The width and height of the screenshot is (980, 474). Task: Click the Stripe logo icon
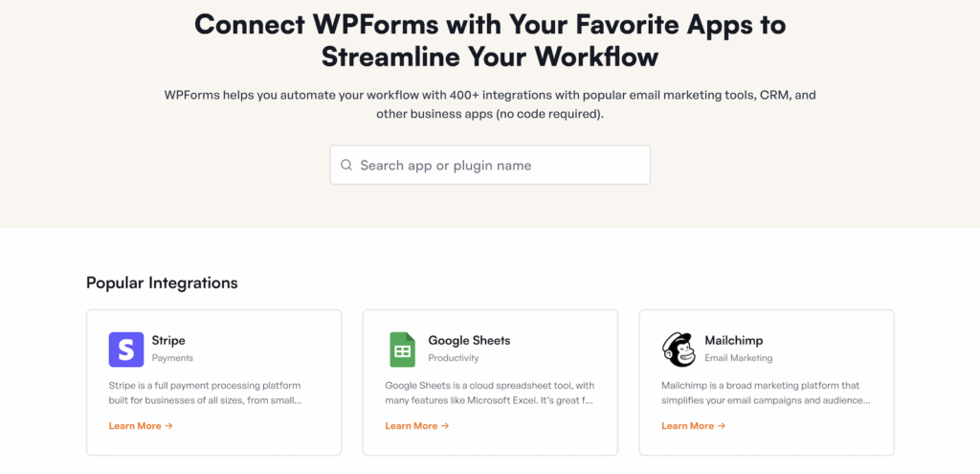point(126,350)
